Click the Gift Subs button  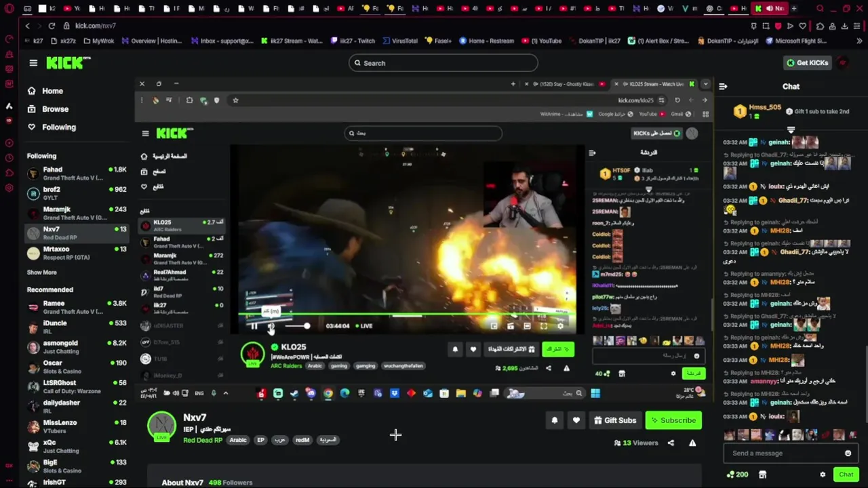coord(614,420)
